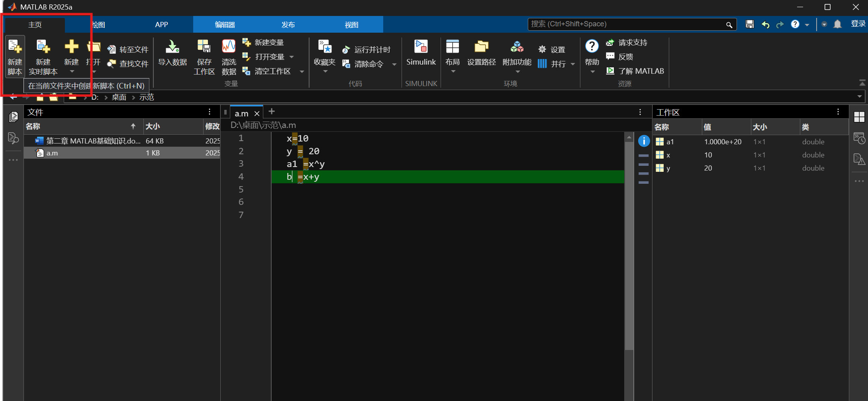Viewport: 868px width, 401px height.
Task: Expand the 清除命令 dropdown arrow
Action: [x=394, y=64]
